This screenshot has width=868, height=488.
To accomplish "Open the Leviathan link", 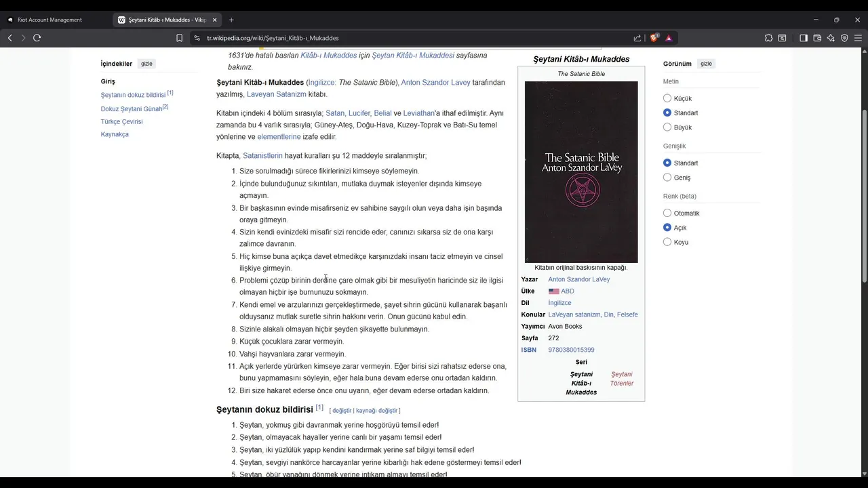I will 419,113.
